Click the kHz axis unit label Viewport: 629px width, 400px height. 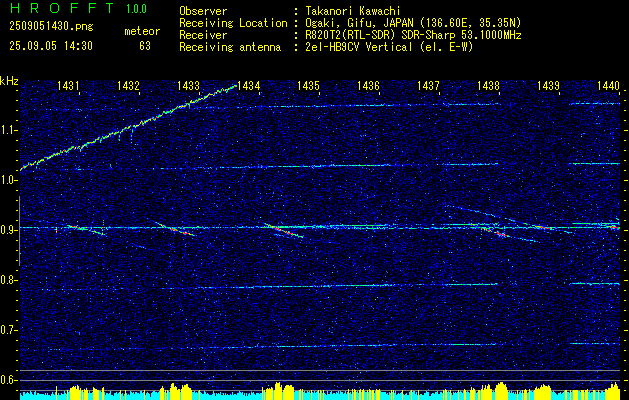click(x=9, y=81)
